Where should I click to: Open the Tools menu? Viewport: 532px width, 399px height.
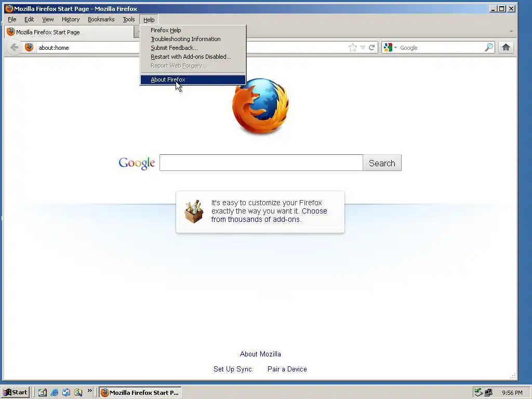[129, 19]
